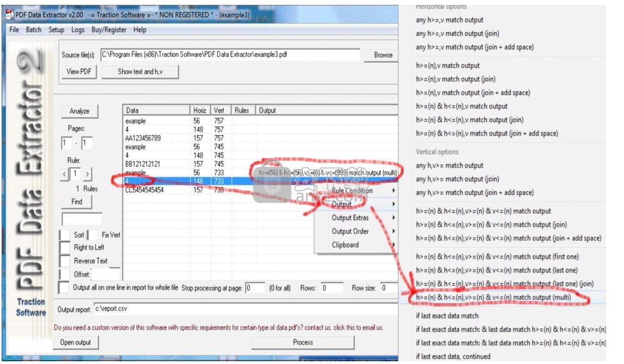Open the Setup menu
This screenshot has height=364, width=624.
click(56, 30)
